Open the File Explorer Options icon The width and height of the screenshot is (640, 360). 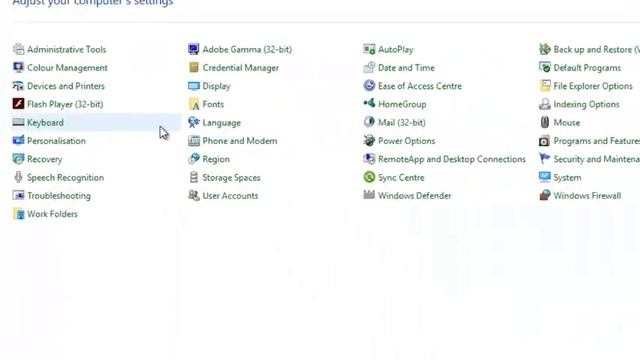[544, 86]
